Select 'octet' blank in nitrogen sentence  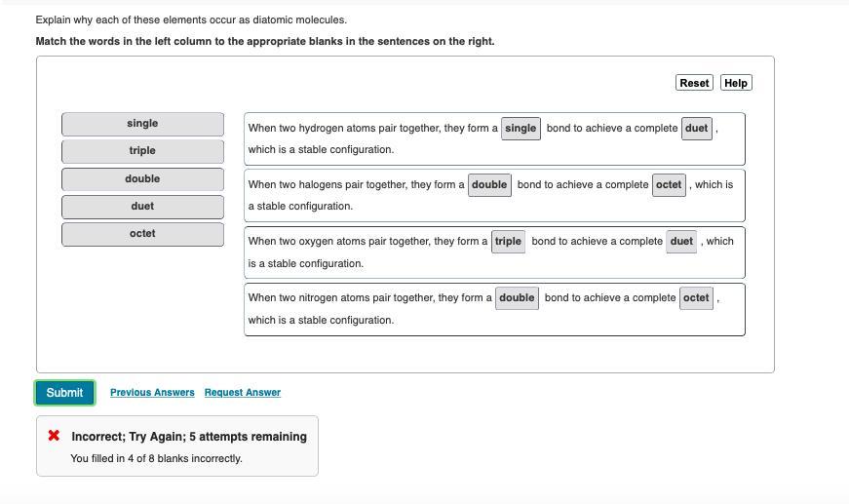pyautogui.click(x=696, y=297)
